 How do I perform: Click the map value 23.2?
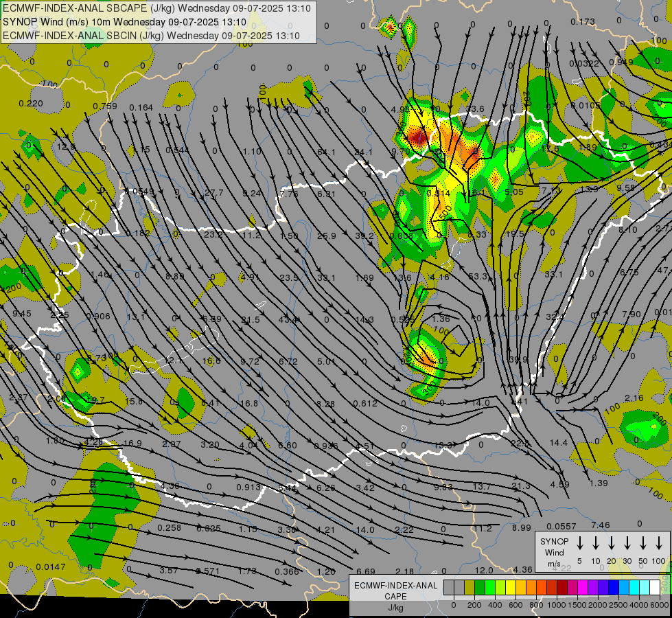(x=213, y=235)
